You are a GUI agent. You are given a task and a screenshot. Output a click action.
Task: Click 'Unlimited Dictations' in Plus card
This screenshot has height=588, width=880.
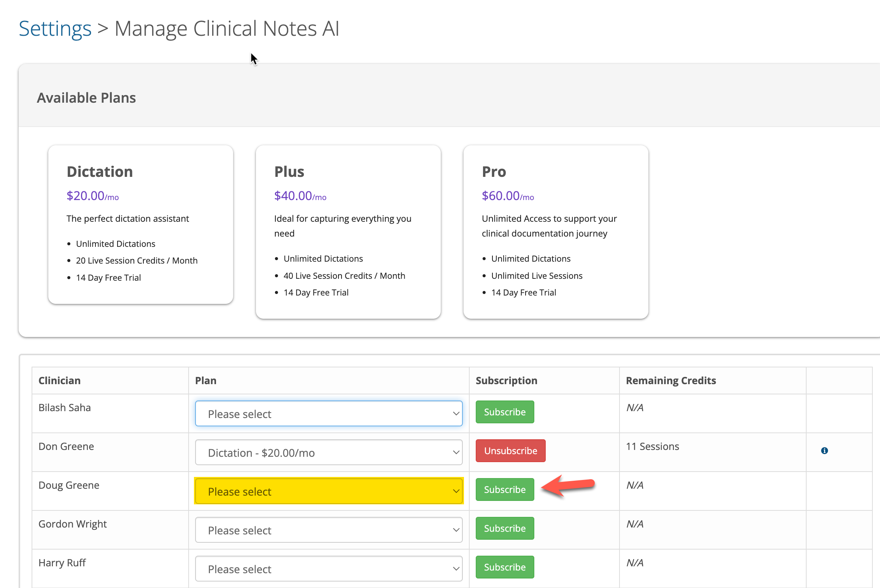point(323,259)
